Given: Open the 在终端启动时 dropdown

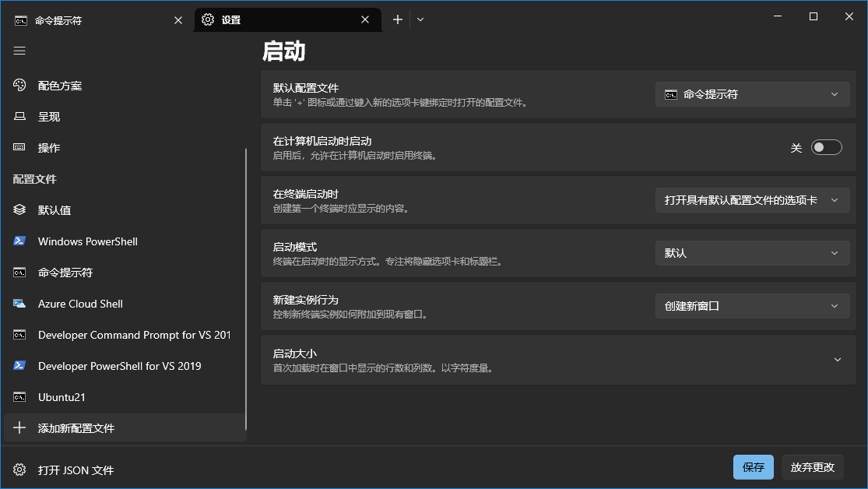Looking at the screenshot, I should [x=752, y=200].
